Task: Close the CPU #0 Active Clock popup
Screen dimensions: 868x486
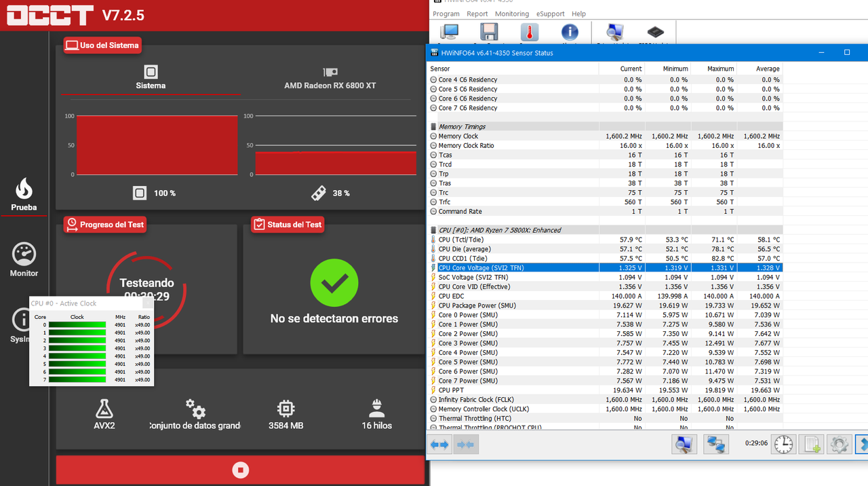Action: click(x=147, y=303)
